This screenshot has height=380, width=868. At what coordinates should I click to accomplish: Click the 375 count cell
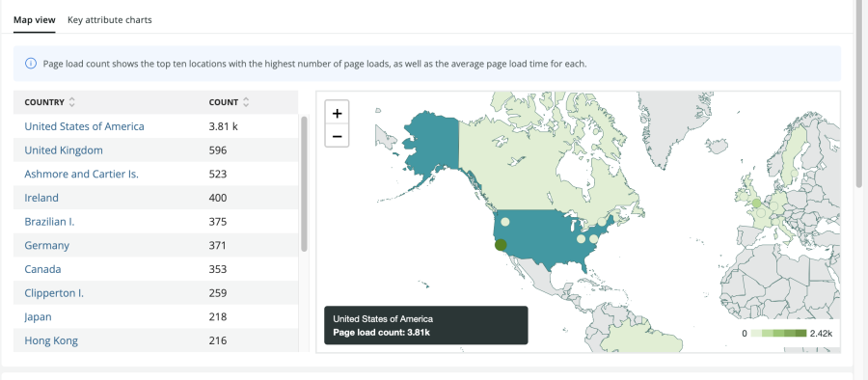[218, 222]
